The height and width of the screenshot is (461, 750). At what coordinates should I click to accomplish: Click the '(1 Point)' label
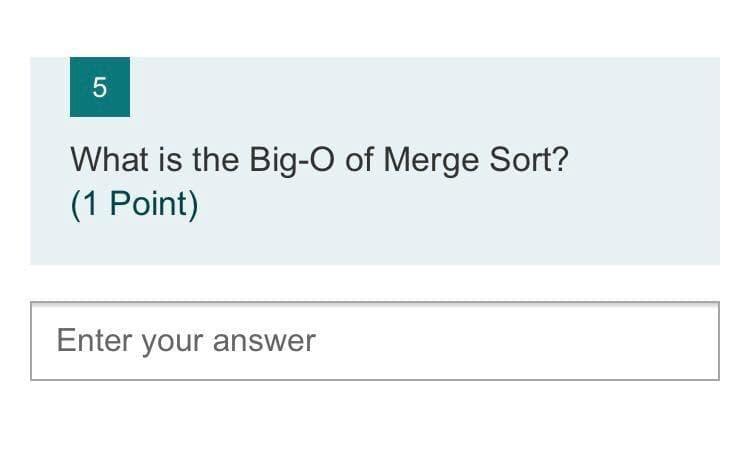pos(134,204)
